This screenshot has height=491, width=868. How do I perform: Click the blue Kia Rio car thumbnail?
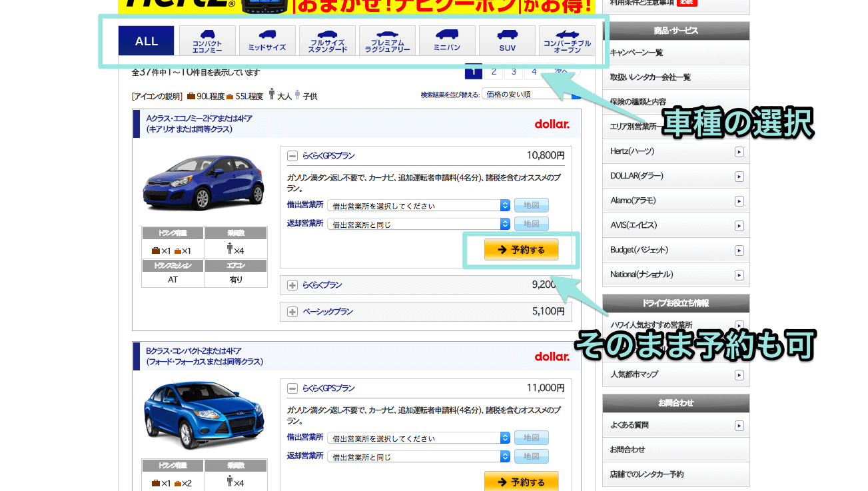(204, 184)
